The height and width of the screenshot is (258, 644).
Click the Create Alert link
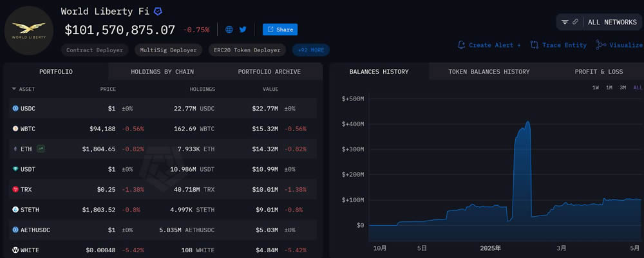pyautogui.click(x=489, y=45)
